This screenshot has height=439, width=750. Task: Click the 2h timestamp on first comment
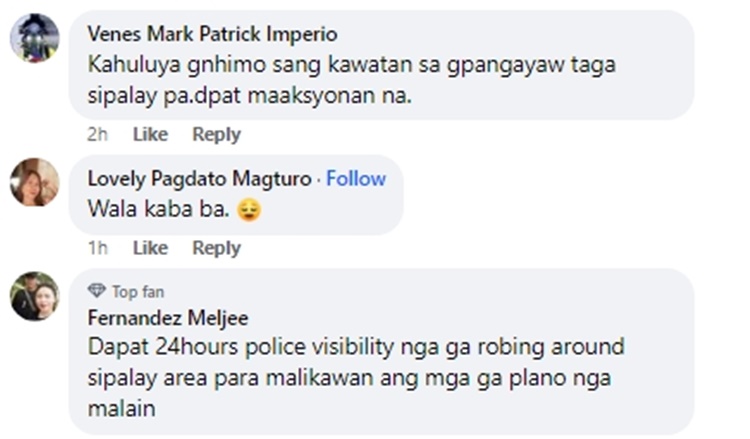97,134
